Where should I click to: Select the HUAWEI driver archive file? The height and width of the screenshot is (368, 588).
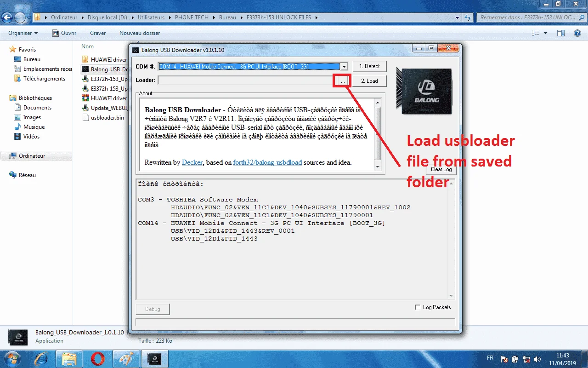(104, 98)
